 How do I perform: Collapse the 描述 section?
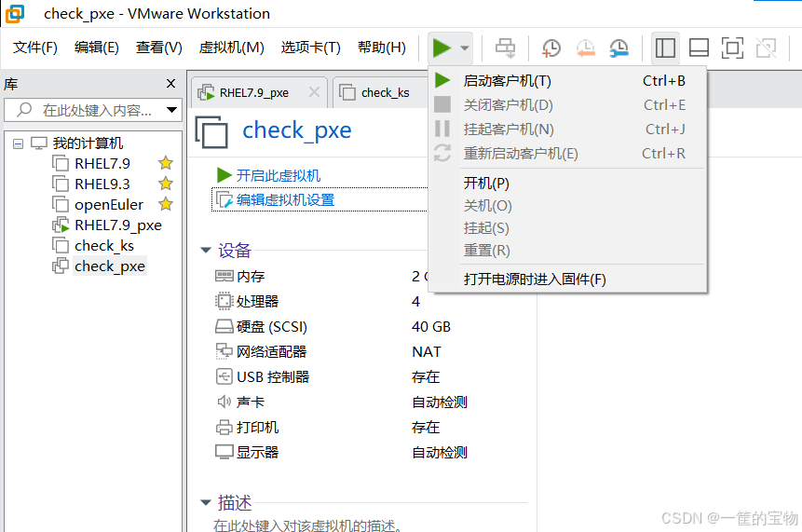click(206, 502)
